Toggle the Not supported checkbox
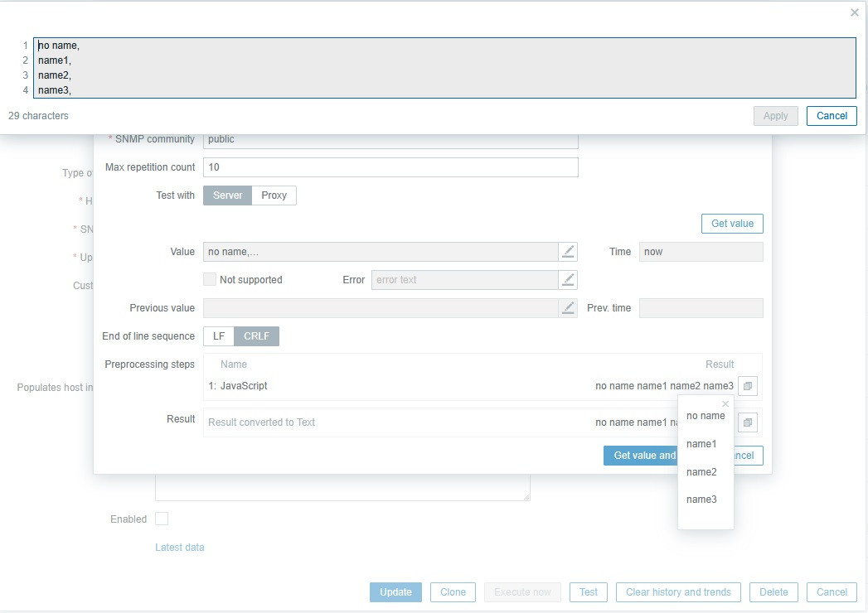This screenshot has height=613, width=868. (x=210, y=280)
